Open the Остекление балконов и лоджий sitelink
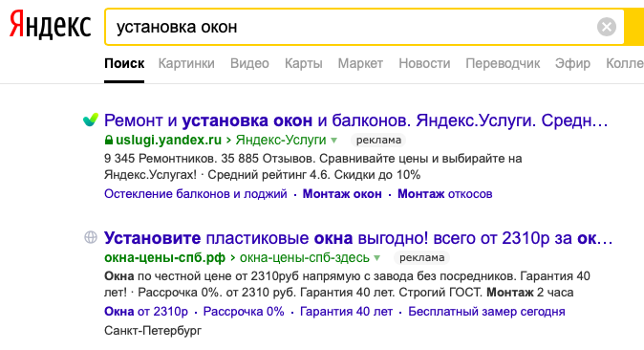 pos(196,194)
